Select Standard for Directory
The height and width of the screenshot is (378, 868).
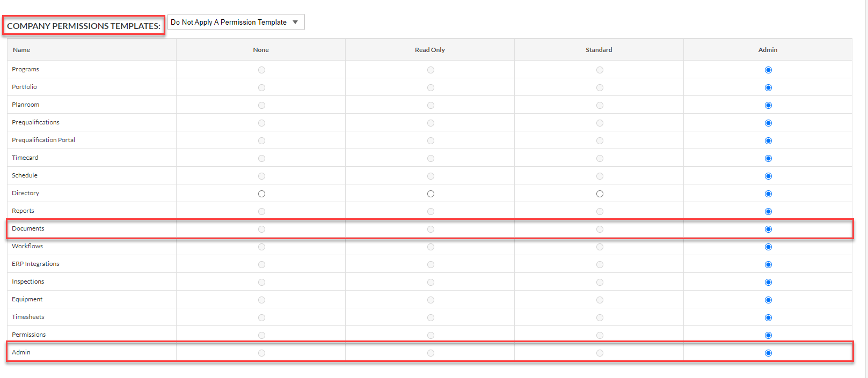(x=600, y=194)
